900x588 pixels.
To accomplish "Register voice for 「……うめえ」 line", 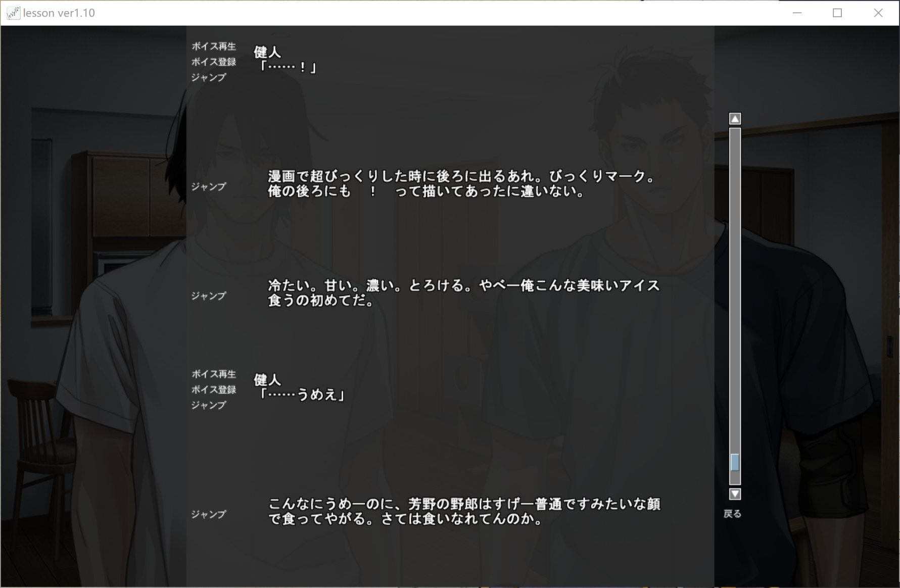I will tap(213, 389).
